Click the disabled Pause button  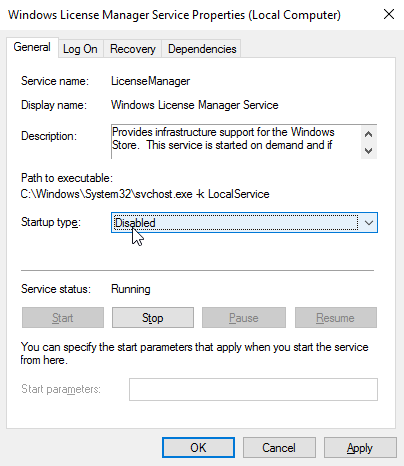[x=244, y=318]
